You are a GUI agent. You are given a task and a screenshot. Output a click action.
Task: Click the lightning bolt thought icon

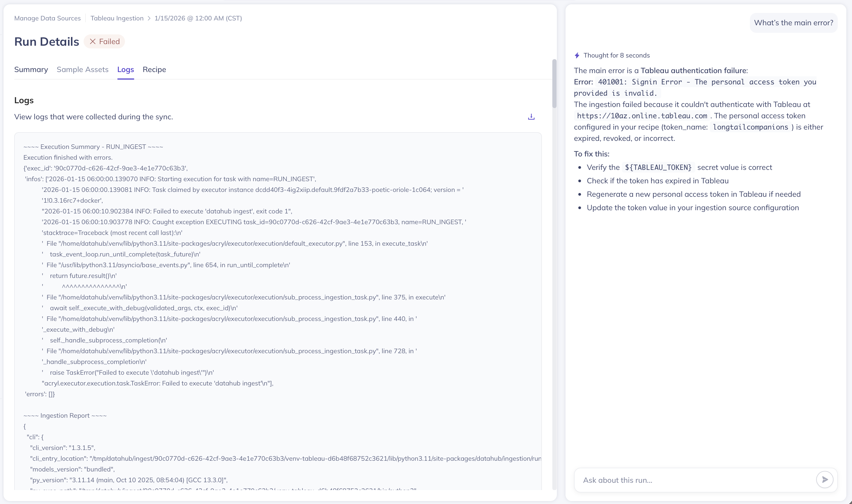click(x=577, y=55)
